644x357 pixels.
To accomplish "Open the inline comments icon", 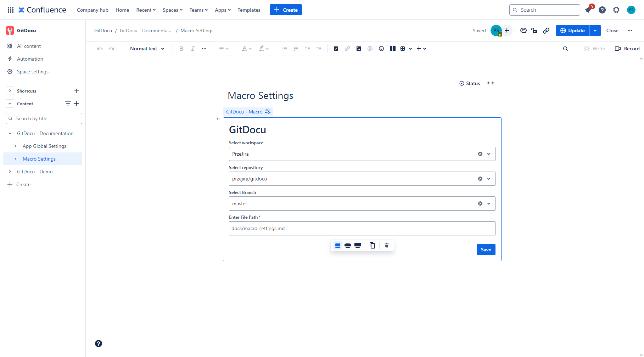I will coord(523,30).
